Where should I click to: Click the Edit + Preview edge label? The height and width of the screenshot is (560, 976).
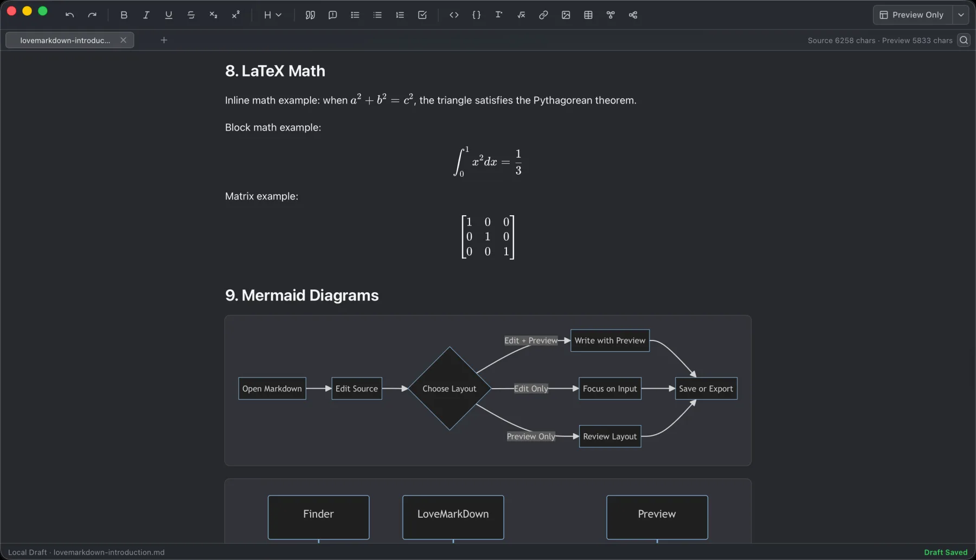[531, 340]
